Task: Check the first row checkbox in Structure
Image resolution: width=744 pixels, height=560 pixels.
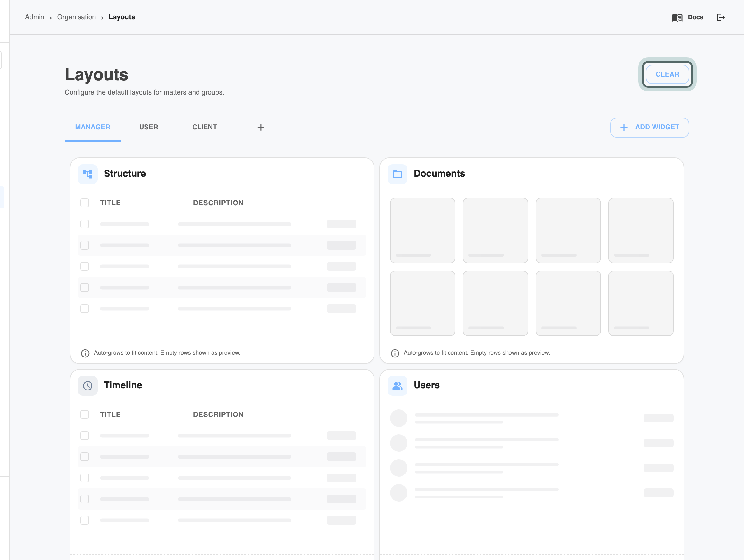Action: tap(84, 224)
